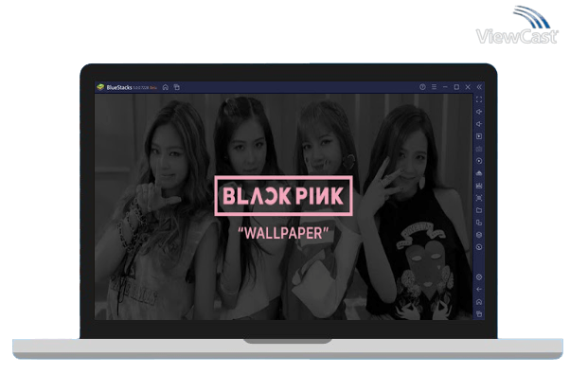Click the sidebar icon below install APK
Viewport: 570px width, 392px height.
click(479, 186)
